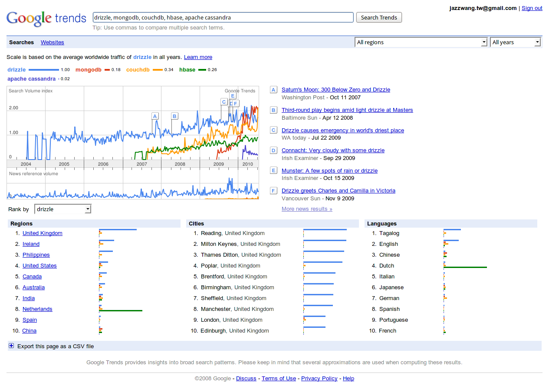Click the drizzle legend label
Image resolution: width=549 pixels, height=392 pixels.
click(x=16, y=70)
